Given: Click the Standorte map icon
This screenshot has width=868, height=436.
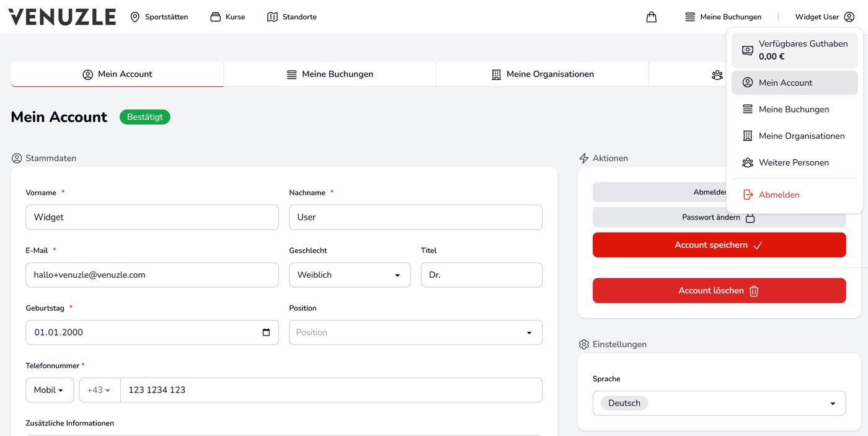Looking at the screenshot, I should point(272,17).
